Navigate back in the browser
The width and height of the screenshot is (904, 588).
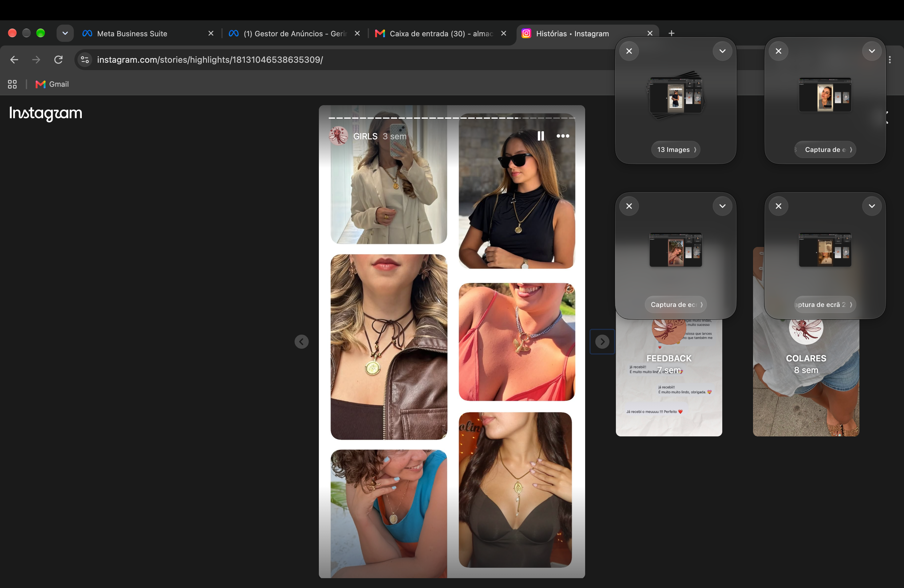(x=14, y=60)
